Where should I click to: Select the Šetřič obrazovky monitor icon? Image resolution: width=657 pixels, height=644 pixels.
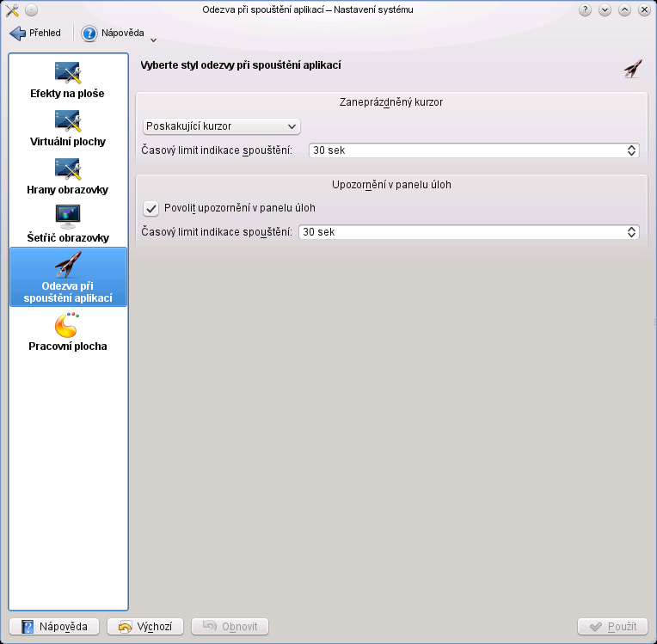pyautogui.click(x=67, y=217)
